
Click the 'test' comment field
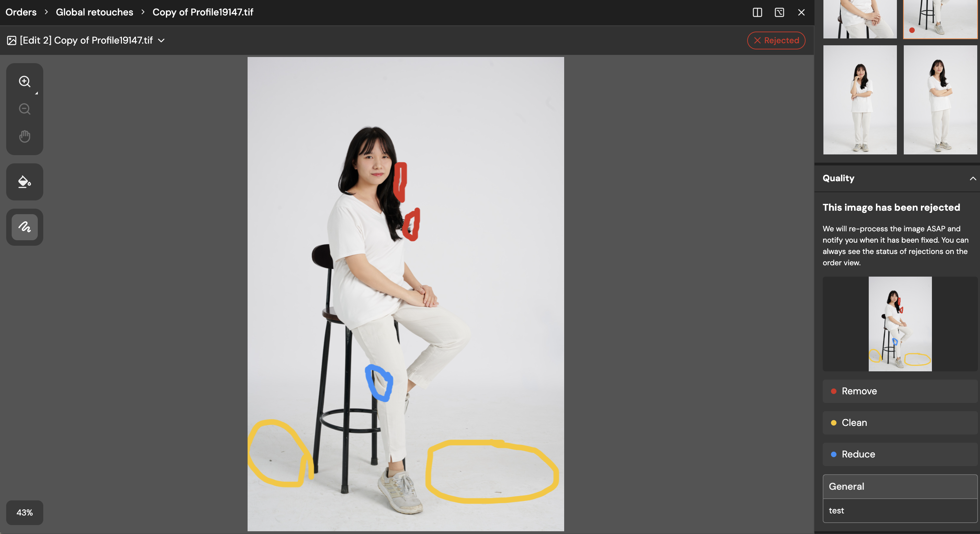(x=900, y=511)
